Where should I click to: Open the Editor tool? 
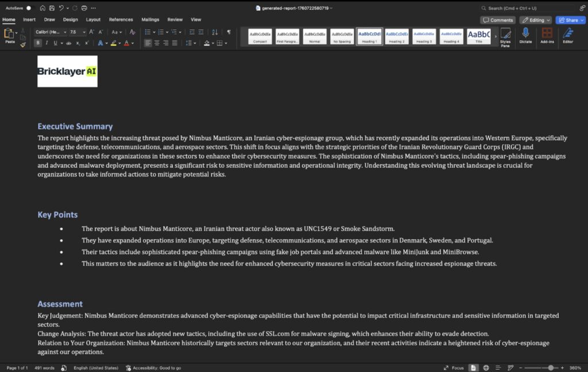(567, 36)
